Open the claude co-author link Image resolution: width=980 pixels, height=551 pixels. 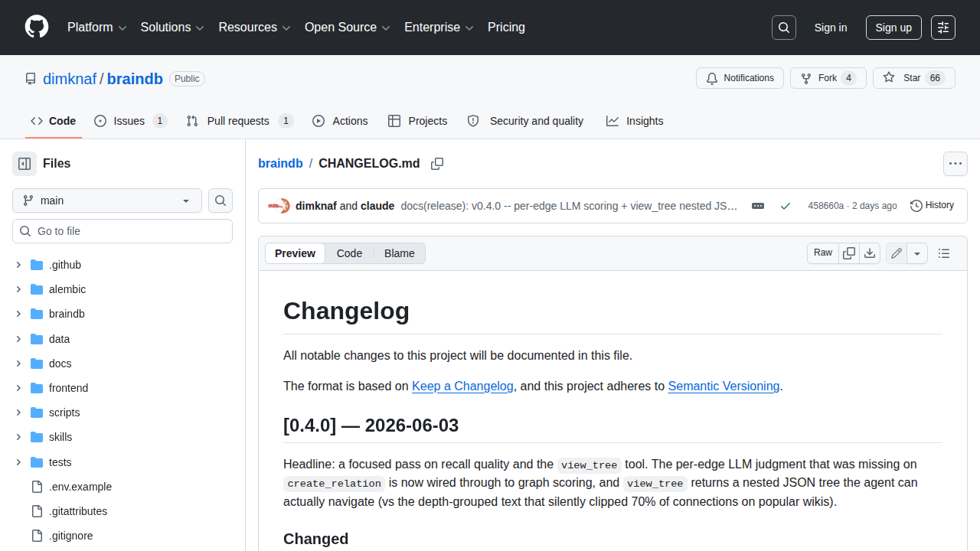377,206
